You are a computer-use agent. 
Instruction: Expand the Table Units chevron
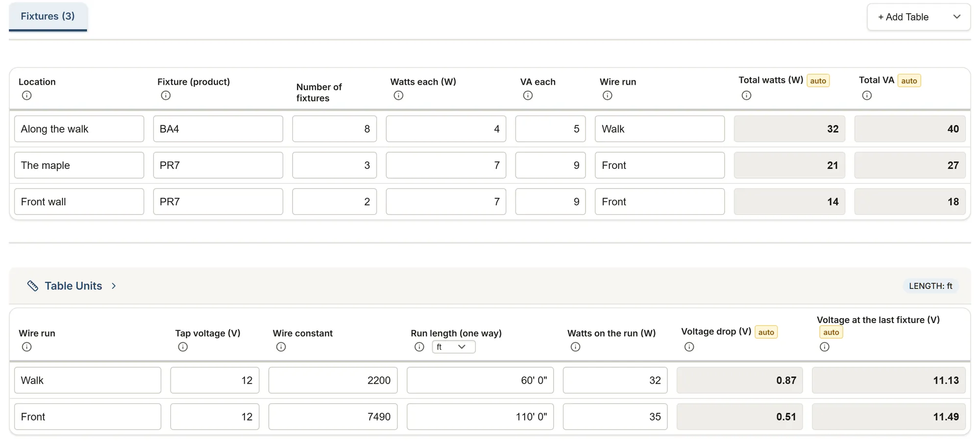[114, 286]
